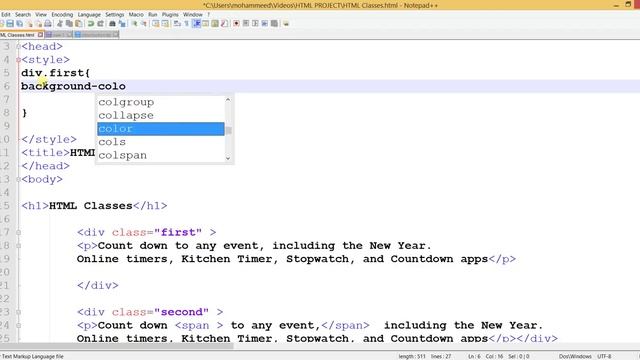Viewport: 640px width, 360px height.
Task: Open the Settings menu
Action: pyautogui.click(x=115, y=14)
